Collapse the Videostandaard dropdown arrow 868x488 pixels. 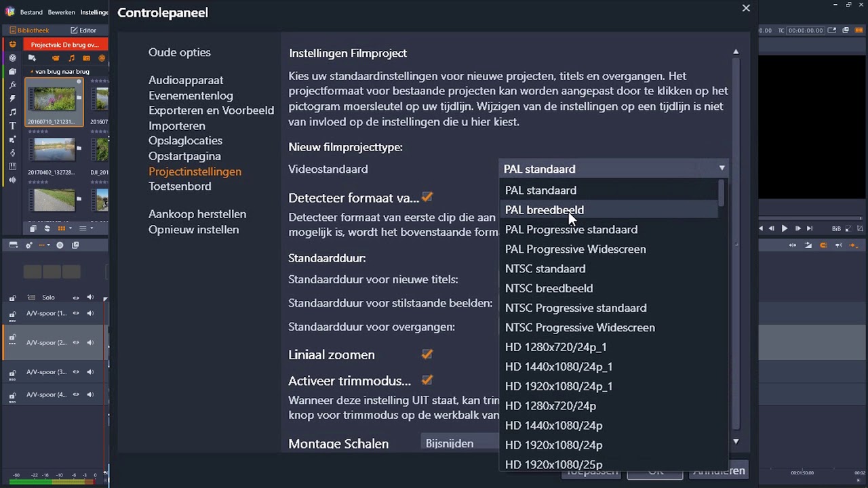click(722, 168)
